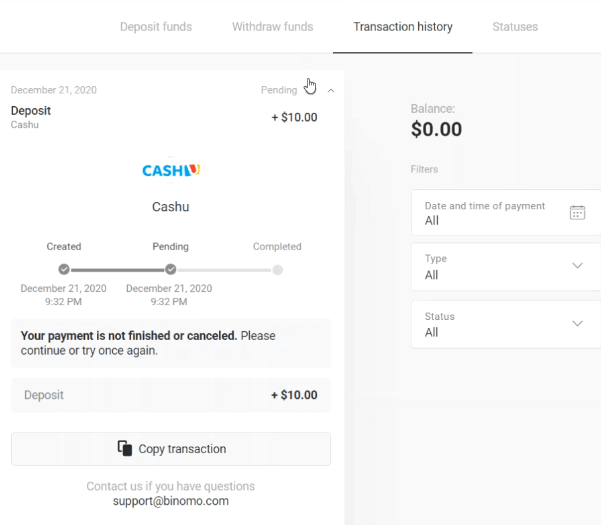Click the Deposit + $10.00 summary row

(x=171, y=395)
